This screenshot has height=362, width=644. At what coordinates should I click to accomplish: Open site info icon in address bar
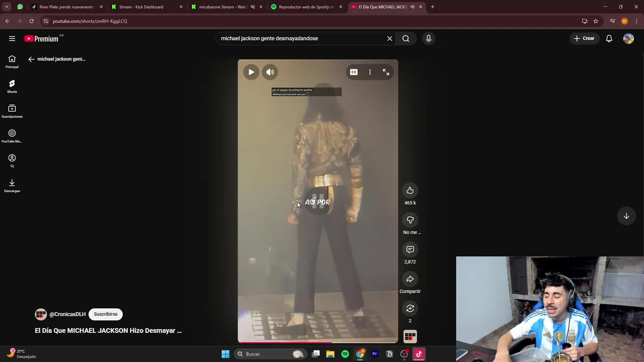tap(46, 21)
